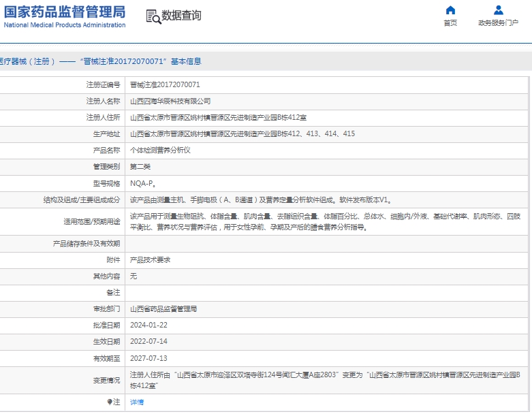Click the 产品名称 row label
Image resolution: width=532 pixels, height=414 pixels.
click(106, 150)
